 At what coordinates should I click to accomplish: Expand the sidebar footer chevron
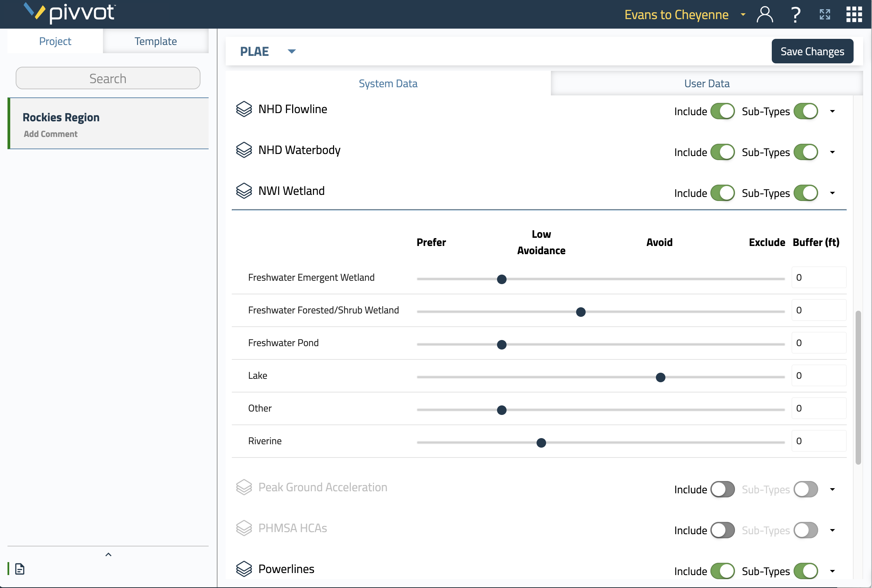(108, 555)
